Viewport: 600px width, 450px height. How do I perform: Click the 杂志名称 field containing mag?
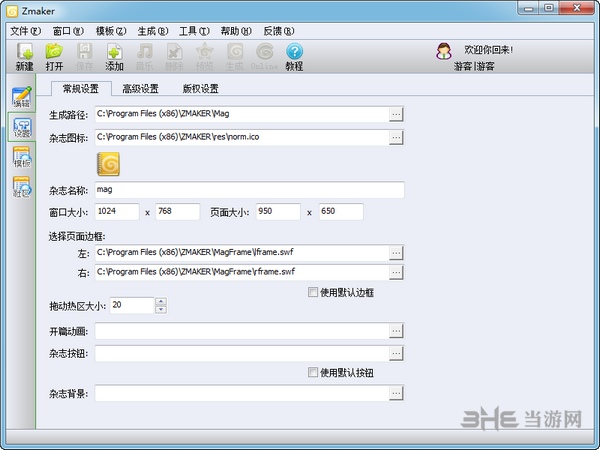pyautogui.click(x=249, y=190)
